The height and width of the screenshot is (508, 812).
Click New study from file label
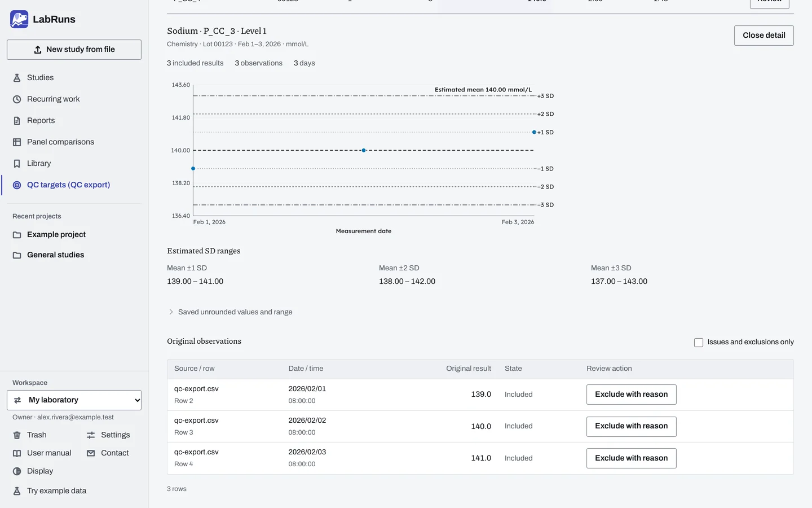click(x=81, y=50)
